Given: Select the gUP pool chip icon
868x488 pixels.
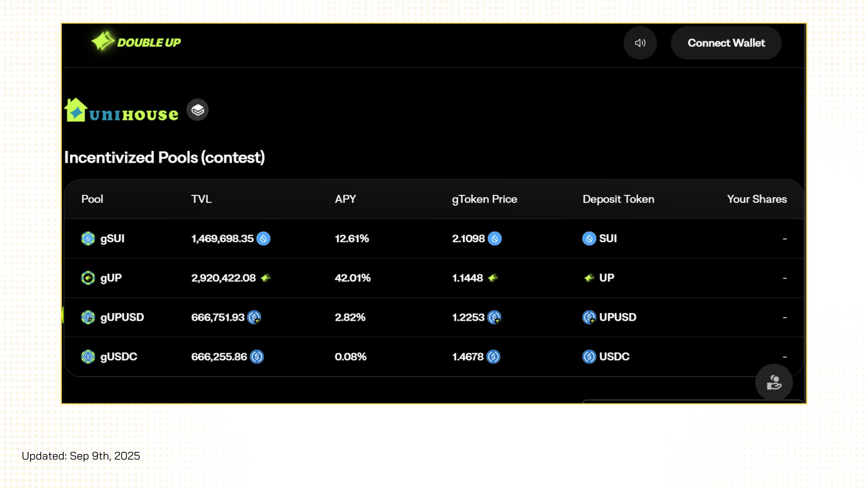Looking at the screenshot, I should click(88, 278).
